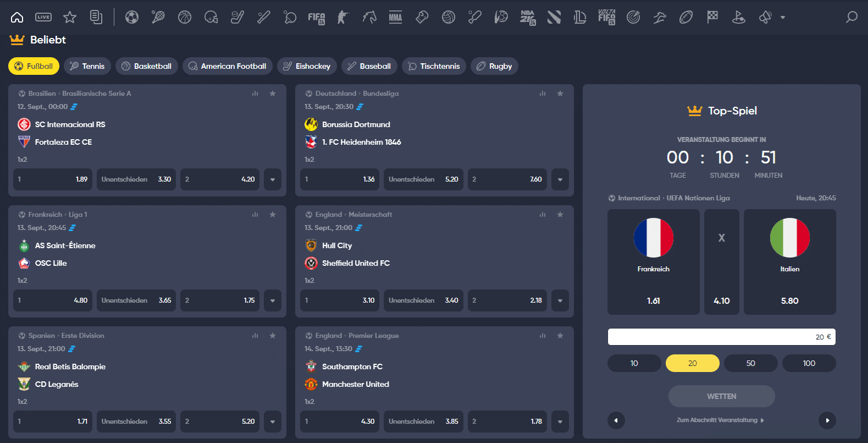
Task: Select the tennis racket icon in top bar
Action: pyautogui.click(x=158, y=18)
